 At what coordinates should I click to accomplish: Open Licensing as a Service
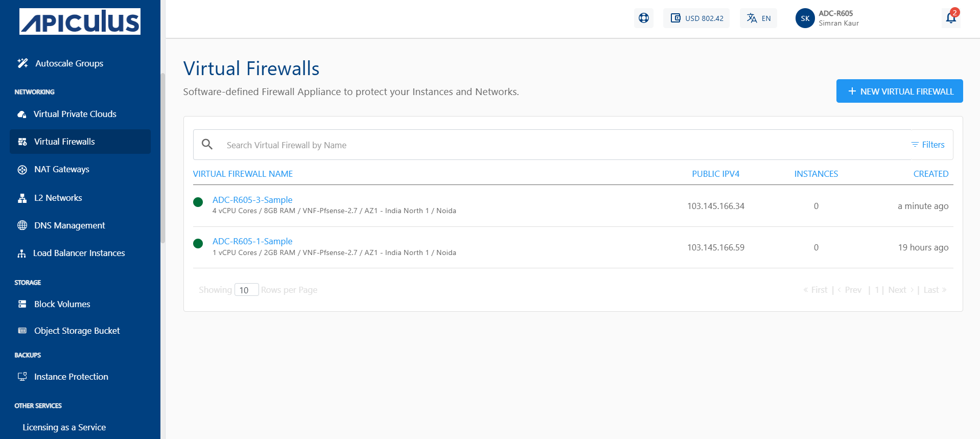pyautogui.click(x=64, y=427)
